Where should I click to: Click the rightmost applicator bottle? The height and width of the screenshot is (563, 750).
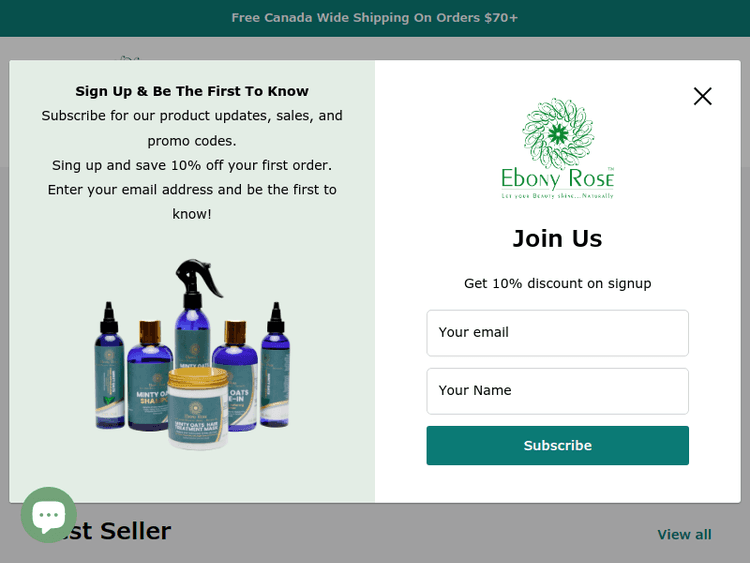[x=275, y=364]
